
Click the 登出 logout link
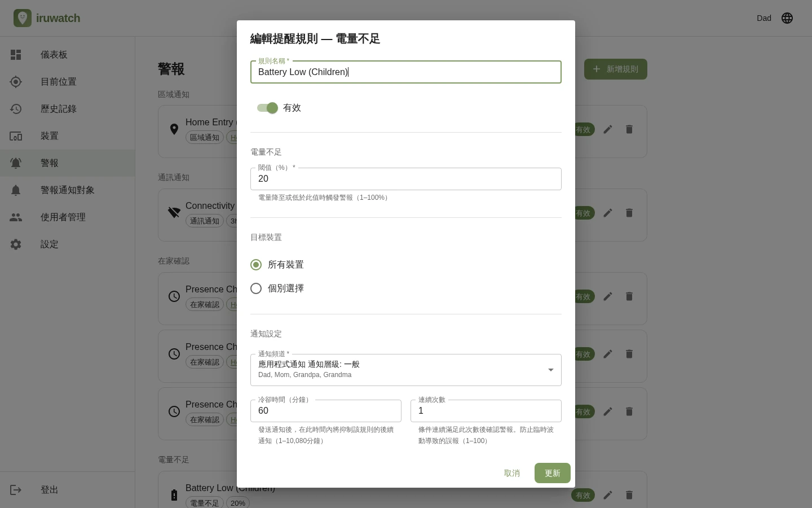click(68, 490)
